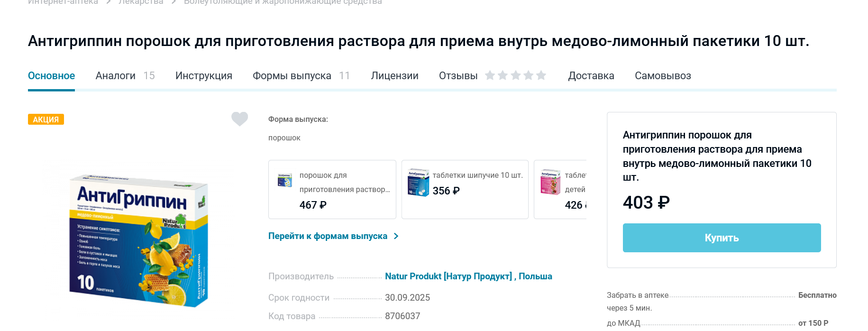Viewport: 868px width, 331px height.
Task: Click the third review rating star
Action: click(516, 75)
